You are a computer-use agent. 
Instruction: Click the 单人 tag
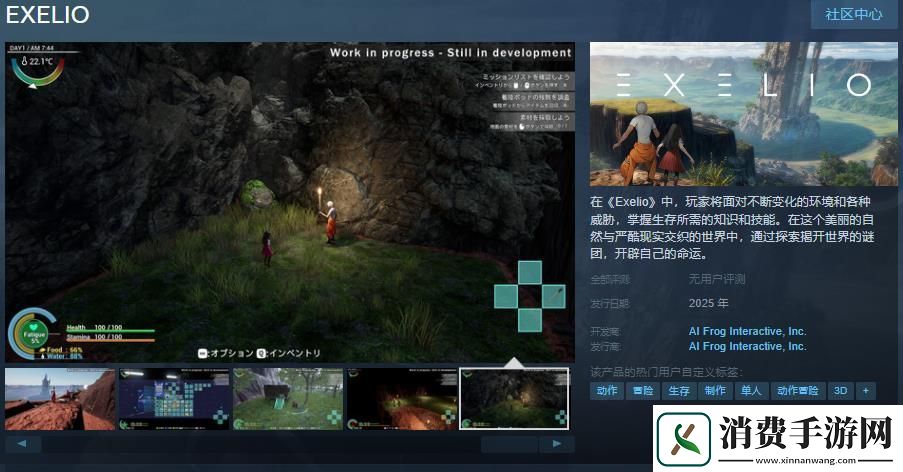tap(751, 391)
